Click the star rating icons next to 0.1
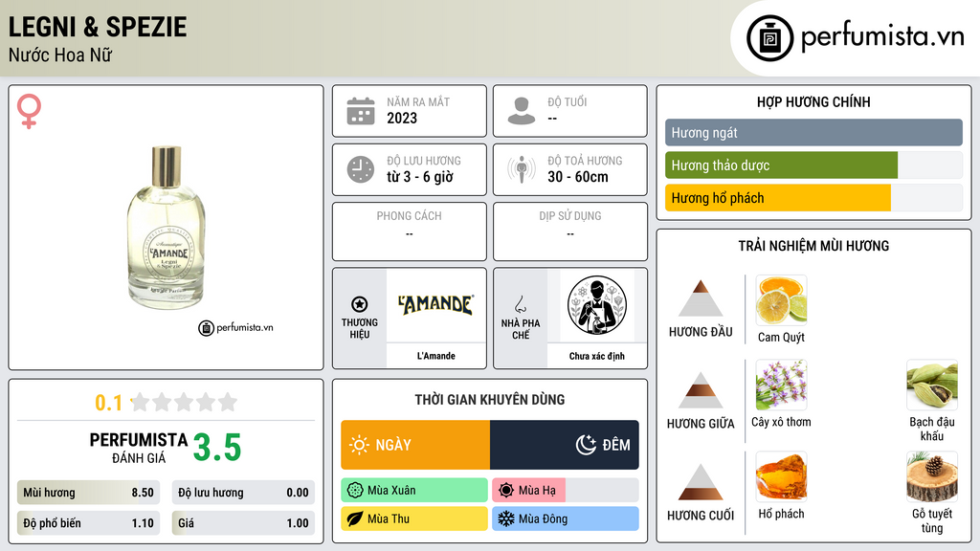Image resolution: width=980 pixels, height=551 pixels. click(x=185, y=402)
